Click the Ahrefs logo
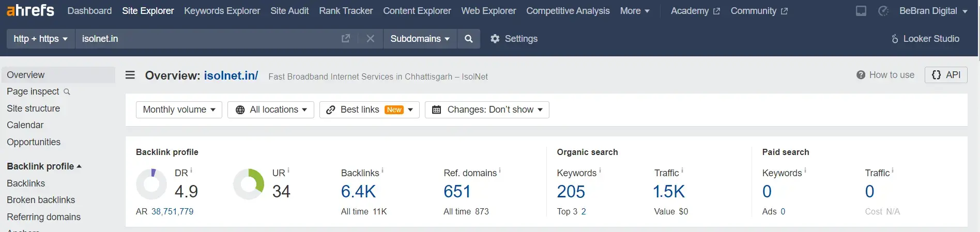Viewport: 980px width, 232px height. (x=30, y=10)
